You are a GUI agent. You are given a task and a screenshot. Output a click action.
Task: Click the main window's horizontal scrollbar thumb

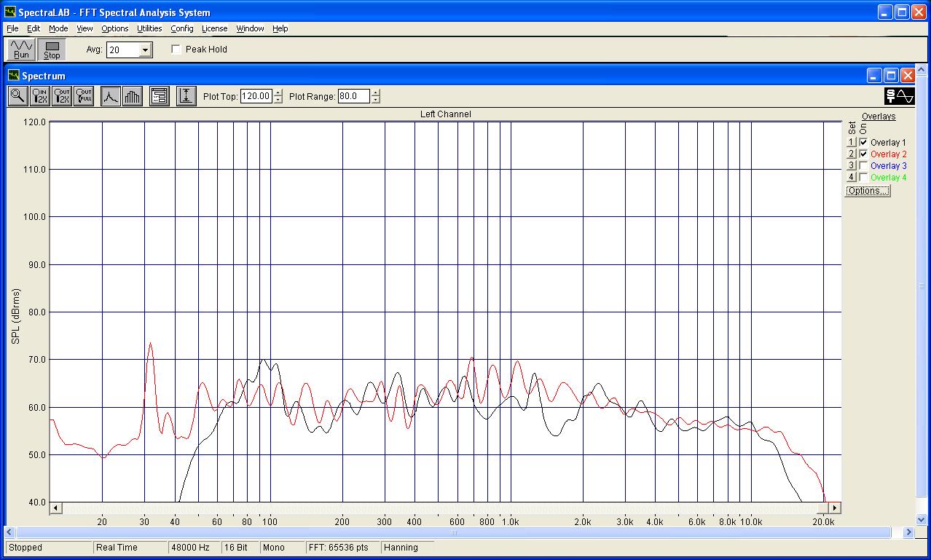click(x=454, y=532)
